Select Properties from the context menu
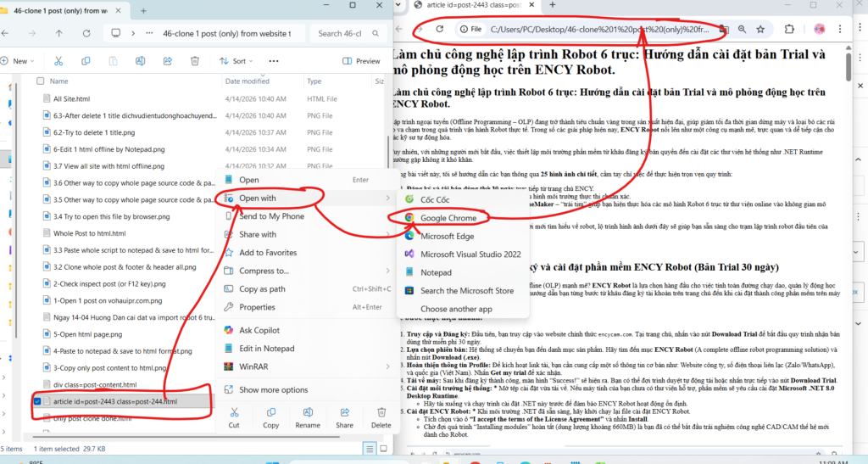 coord(257,307)
